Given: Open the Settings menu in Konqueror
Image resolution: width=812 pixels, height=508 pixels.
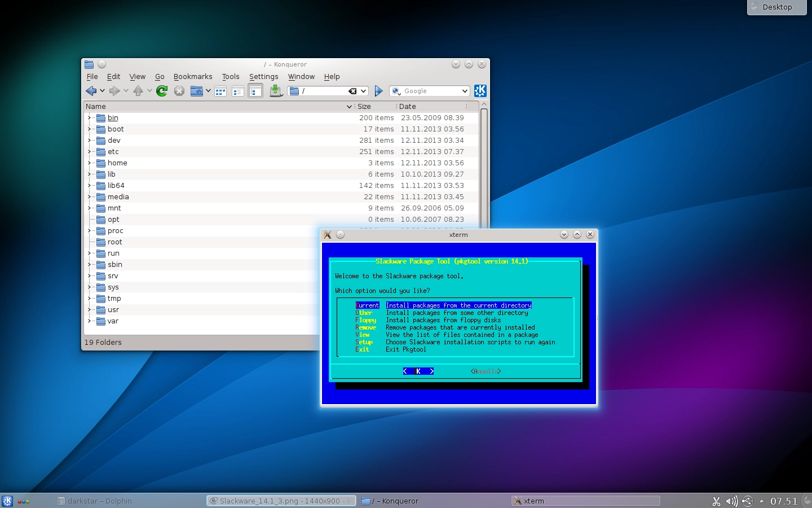Looking at the screenshot, I should pyautogui.click(x=263, y=76).
